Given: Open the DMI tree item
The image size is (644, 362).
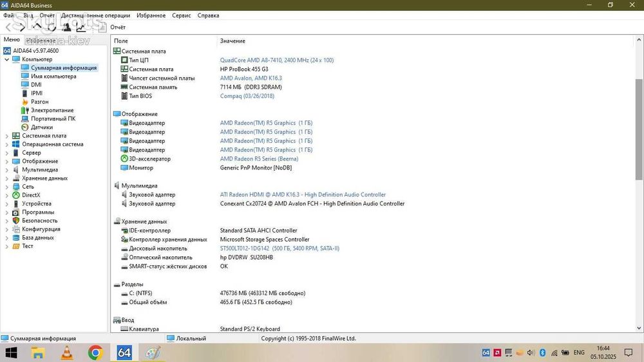Looking at the screenshot, I should tap(36, 84).
